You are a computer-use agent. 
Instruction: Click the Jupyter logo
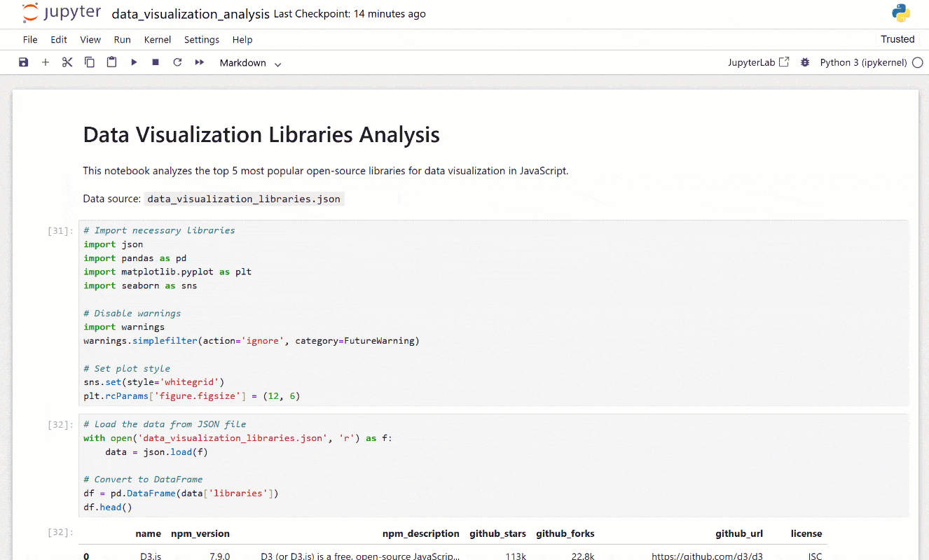click(x=61, y=13)
